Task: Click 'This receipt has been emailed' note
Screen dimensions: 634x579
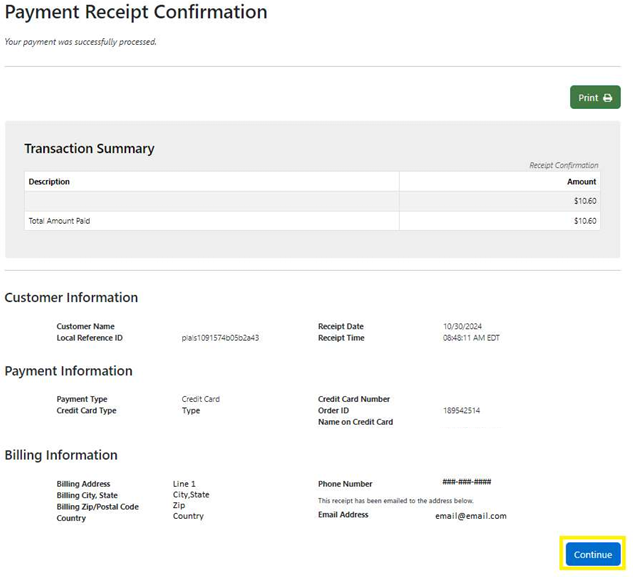Action: tap(395, 501)
